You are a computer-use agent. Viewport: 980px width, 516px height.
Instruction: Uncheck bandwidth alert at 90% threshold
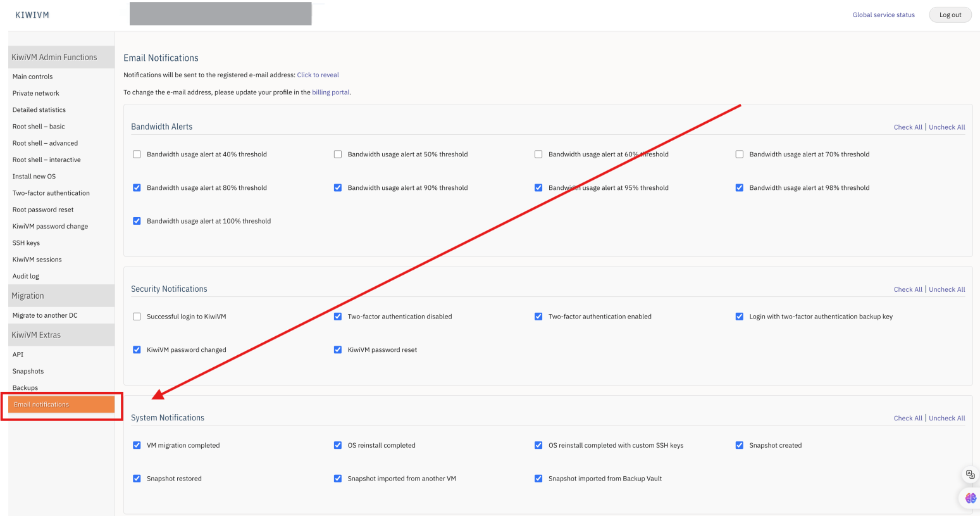tap(338, 187)
